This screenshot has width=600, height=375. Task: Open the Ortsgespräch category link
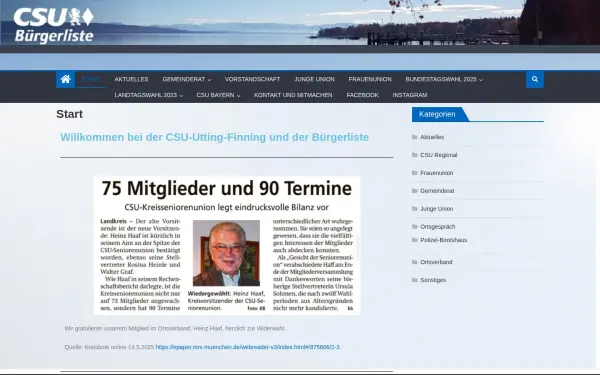coord(438,227)
